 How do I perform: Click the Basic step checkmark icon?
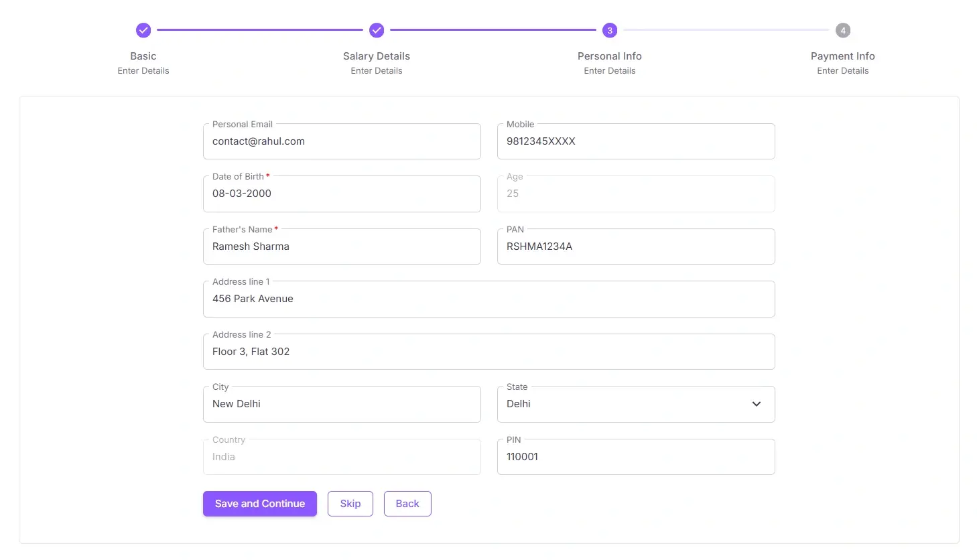[143, 30]
